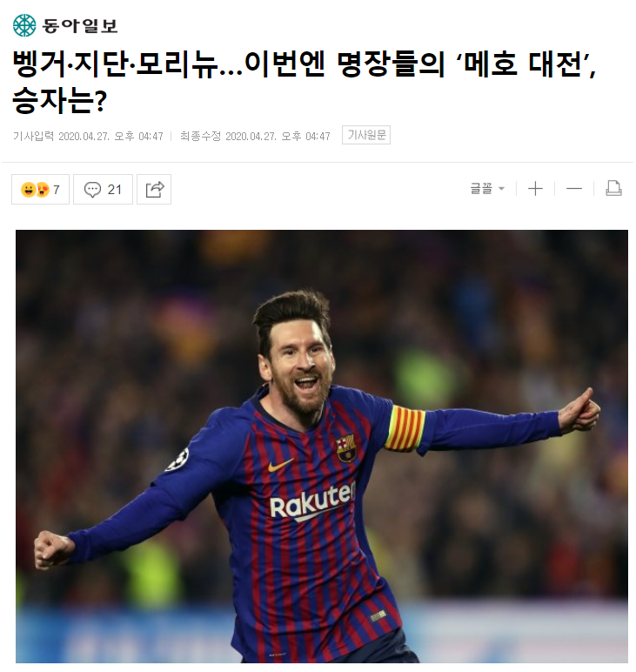Screen dimensions: 636x672
Task: Increase font size with plus icon
Action: pyautogui.click(x=535, y=189)
